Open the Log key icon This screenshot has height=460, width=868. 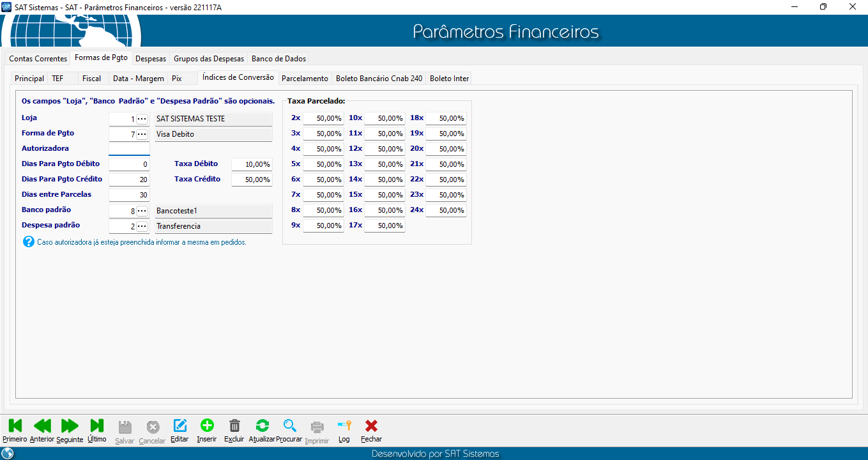click(344, 426)
